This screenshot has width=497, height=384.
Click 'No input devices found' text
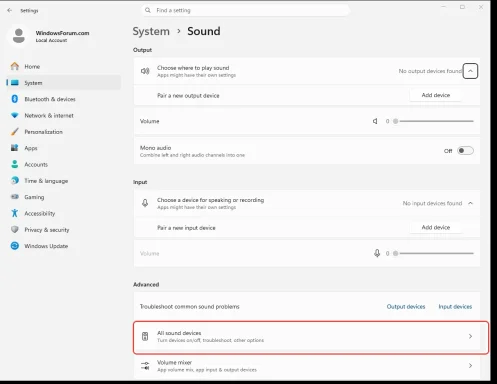[x=432, y=203]
